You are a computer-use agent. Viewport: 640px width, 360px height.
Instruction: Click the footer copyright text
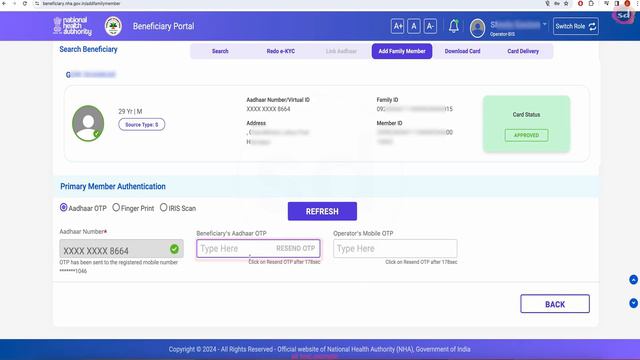319,349
